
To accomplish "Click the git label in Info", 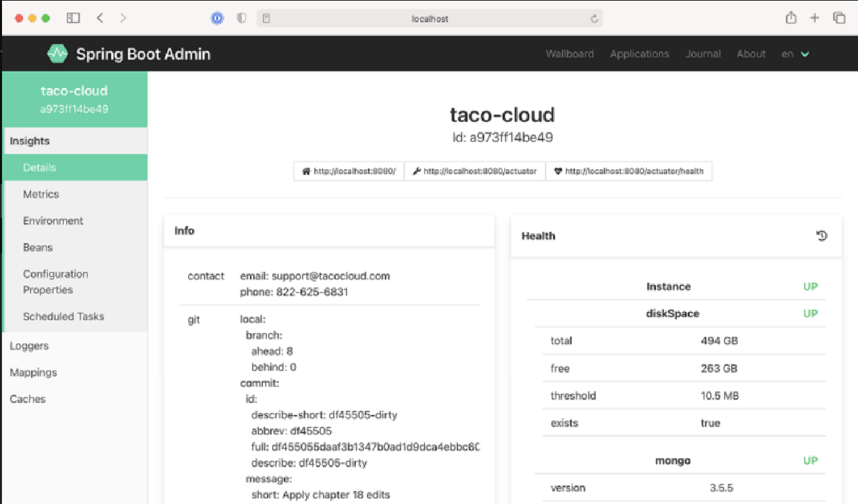I will click(194, 319).
